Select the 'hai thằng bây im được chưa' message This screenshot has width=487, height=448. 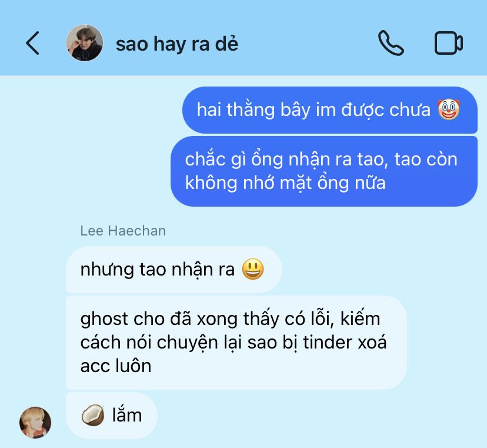(330, 110)
